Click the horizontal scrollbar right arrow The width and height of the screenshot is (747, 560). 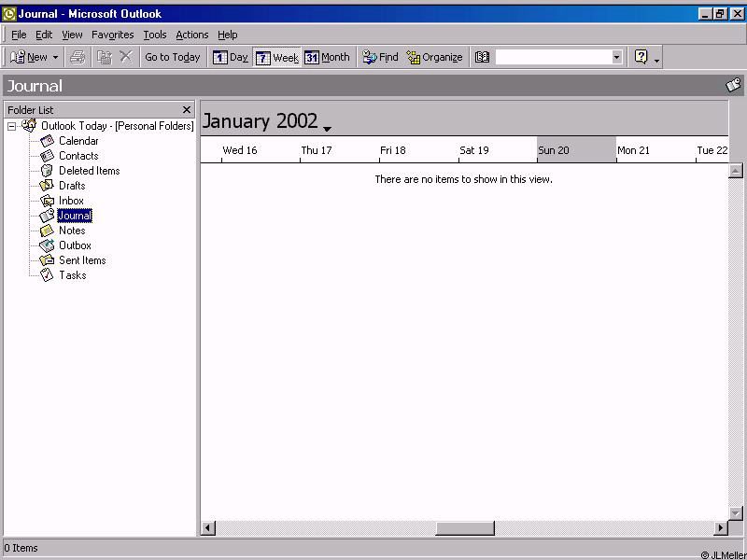pos(721,527)
